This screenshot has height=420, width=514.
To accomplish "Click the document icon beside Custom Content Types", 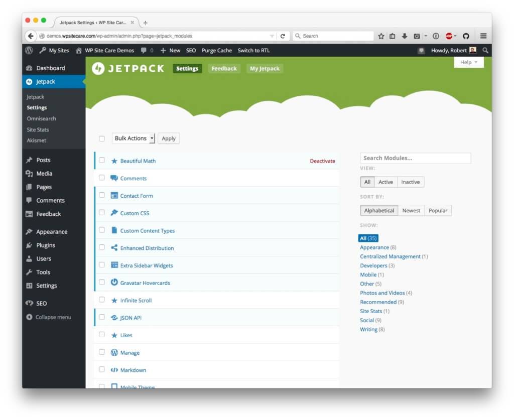I will pos(114,230).
